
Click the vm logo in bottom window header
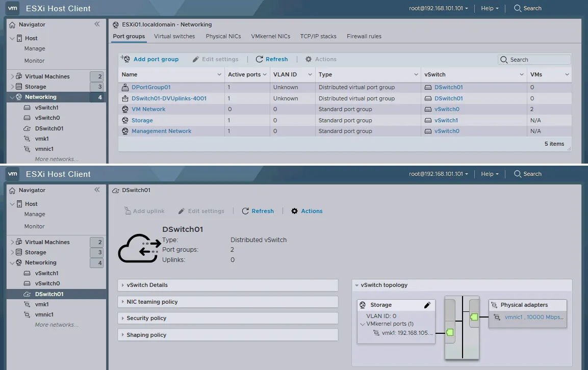[13, 174]
